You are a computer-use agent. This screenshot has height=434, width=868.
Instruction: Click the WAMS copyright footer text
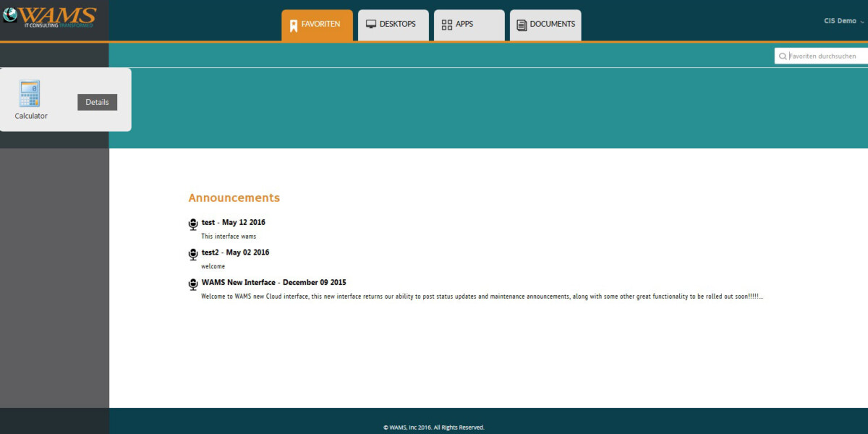434,427
